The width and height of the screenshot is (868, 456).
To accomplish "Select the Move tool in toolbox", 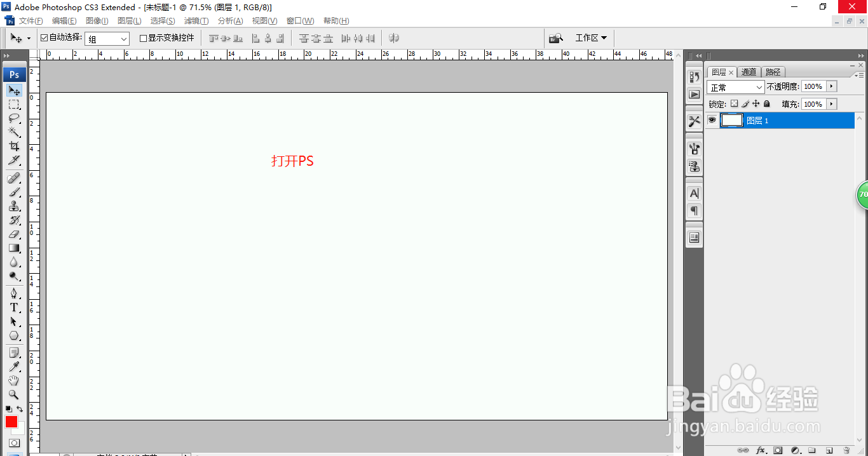I will pyautogui.click(x=14, y=90).
